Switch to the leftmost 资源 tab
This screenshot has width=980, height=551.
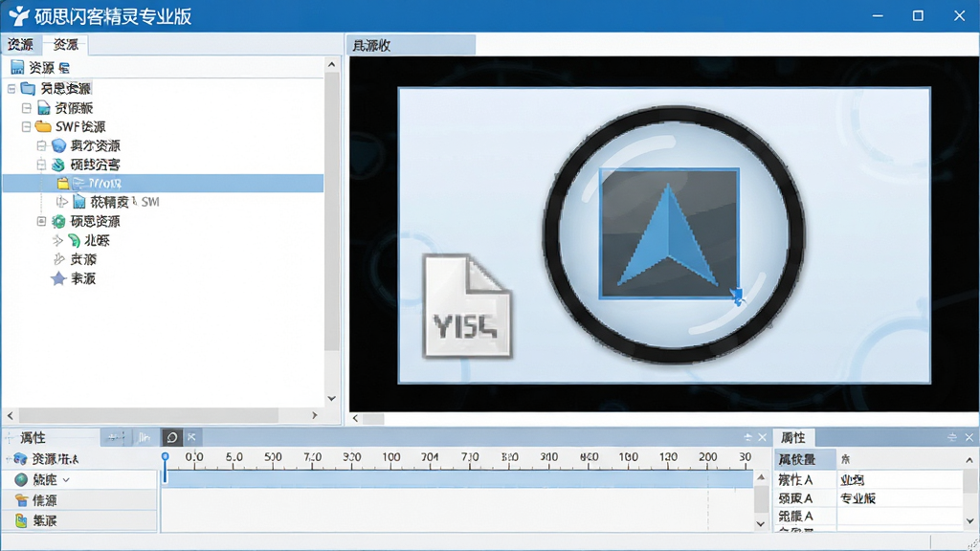[x=20, y=44]
